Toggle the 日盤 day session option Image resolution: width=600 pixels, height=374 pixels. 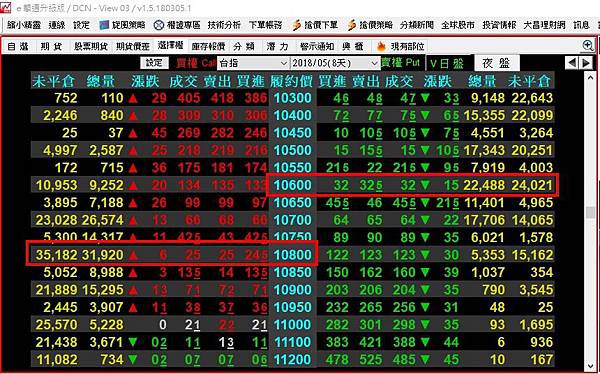point(447,63)
